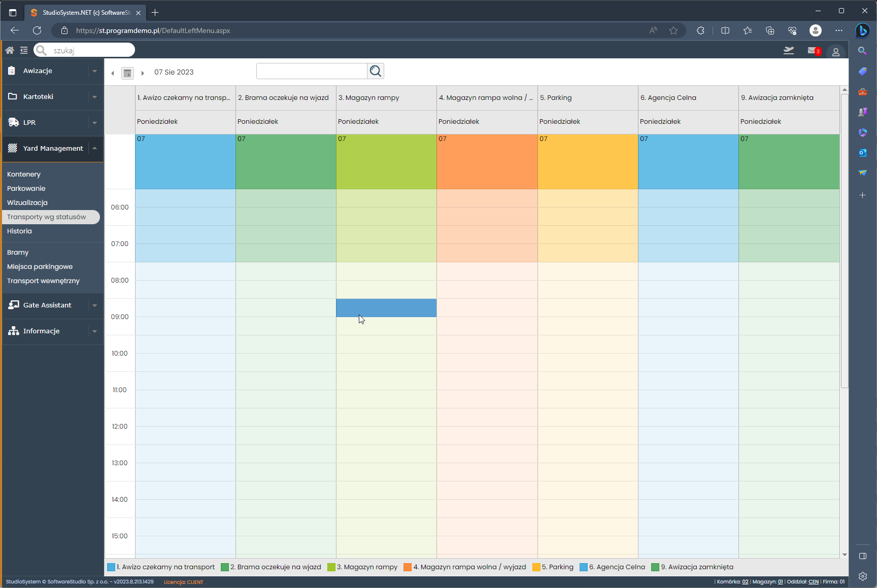Click the Magazyn 01 link in status bar
Image resolution: width=877 pixels, height=588 pixels.
pyautogui.click(x=781, y=582)
